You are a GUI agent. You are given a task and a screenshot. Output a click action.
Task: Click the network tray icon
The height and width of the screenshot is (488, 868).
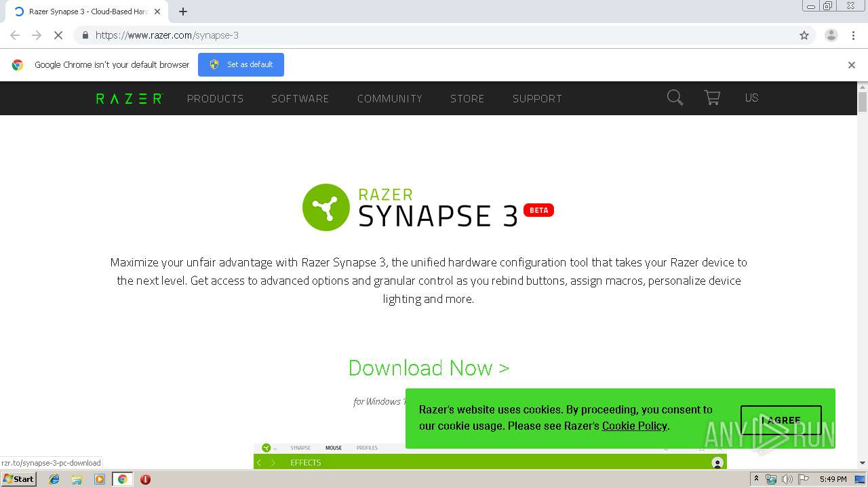pos(771,479)
